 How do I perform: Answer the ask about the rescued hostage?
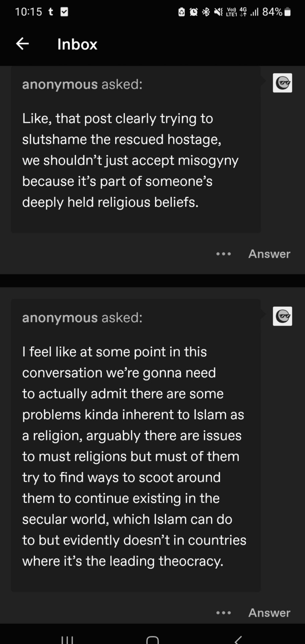click(x=269, y=254)
